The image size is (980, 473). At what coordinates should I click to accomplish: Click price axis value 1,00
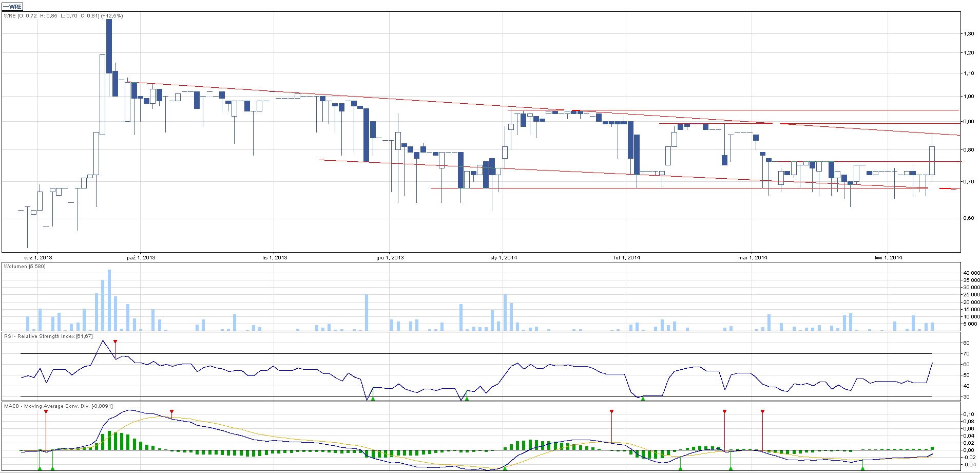(969, 97)
